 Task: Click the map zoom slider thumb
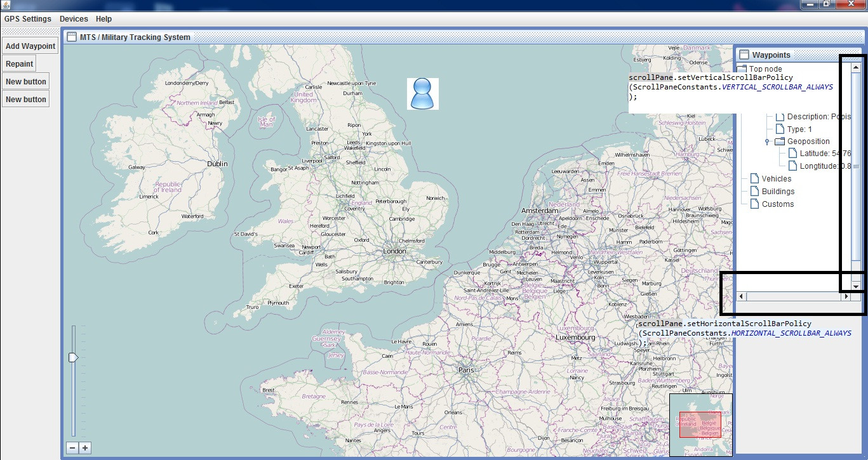point(73,358)
